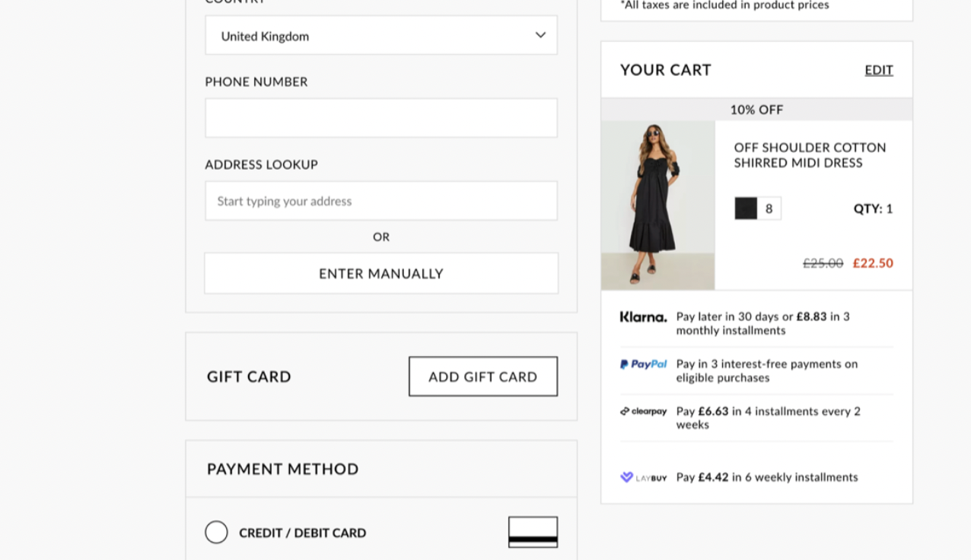Focus the Phone Number field

point(380,118)
